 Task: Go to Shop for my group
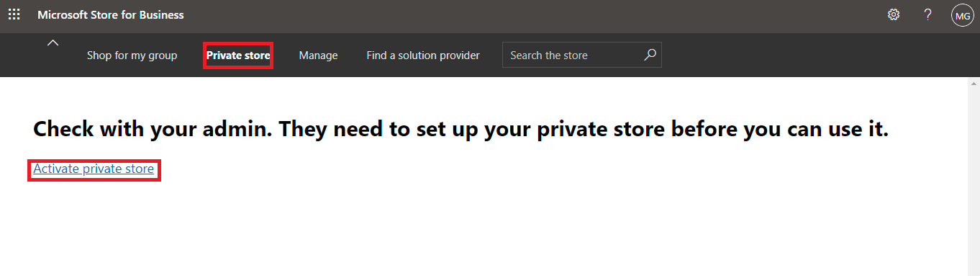(x=132, y=55)
